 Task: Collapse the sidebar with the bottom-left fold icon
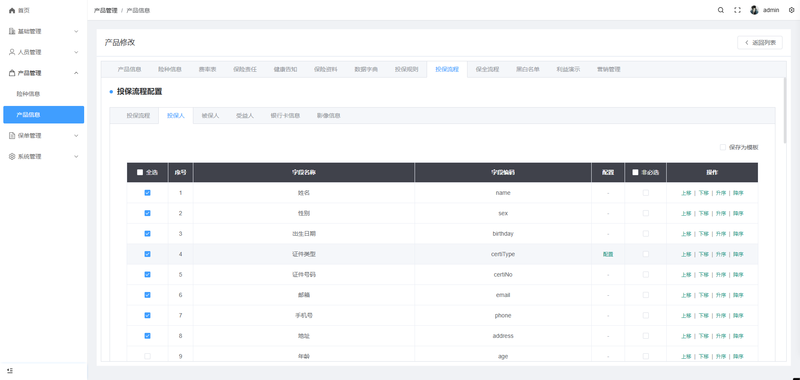[x=10, y=370]
